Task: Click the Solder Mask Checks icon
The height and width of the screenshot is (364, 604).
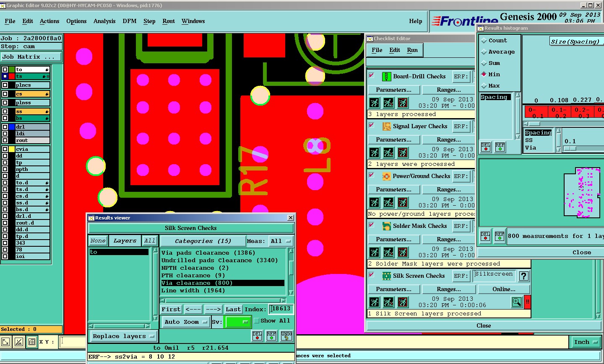Action: [x=386, y=226]
